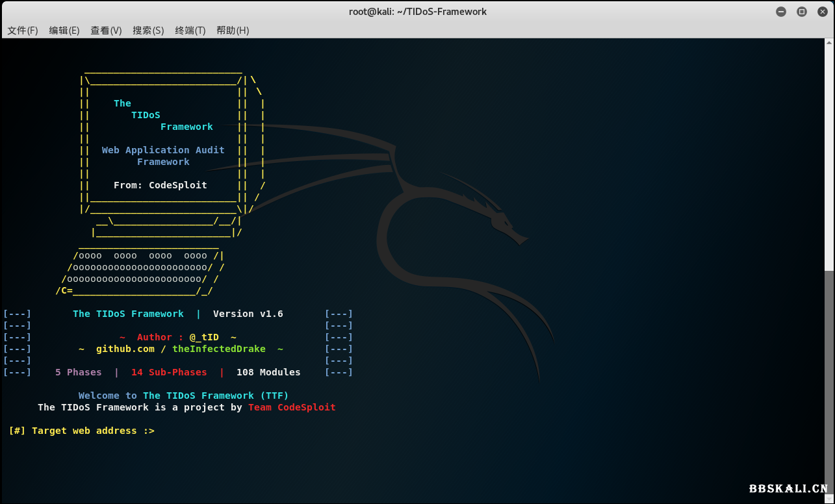The width and height of the screenshot is (835, 504).
Task: Click the window title root@kali: ~/TIDoS-Framework
Action: [418, 11]
